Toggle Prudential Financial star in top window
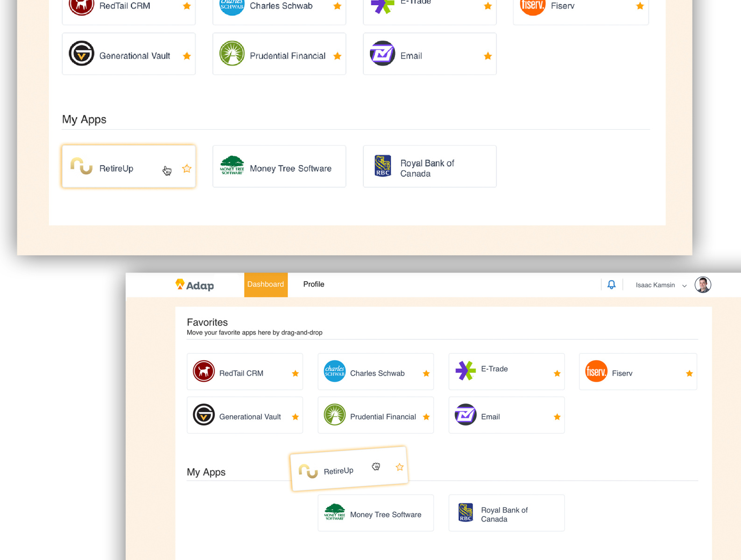Viewport: 741px width, 560px height. 337,56
